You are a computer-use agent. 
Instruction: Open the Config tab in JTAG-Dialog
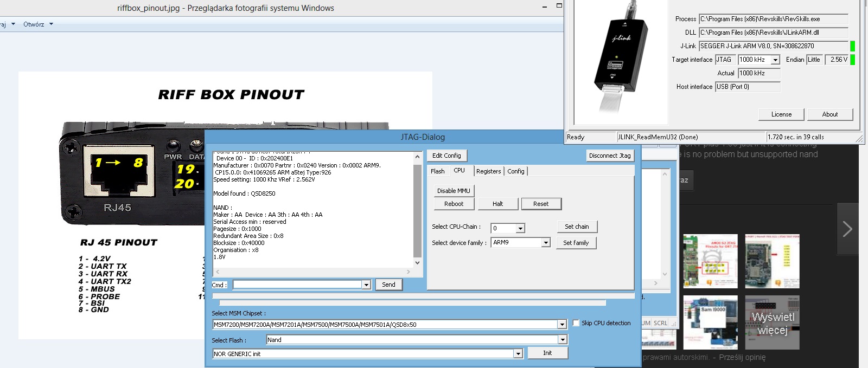pyautogui.click(x=516, y=171)
